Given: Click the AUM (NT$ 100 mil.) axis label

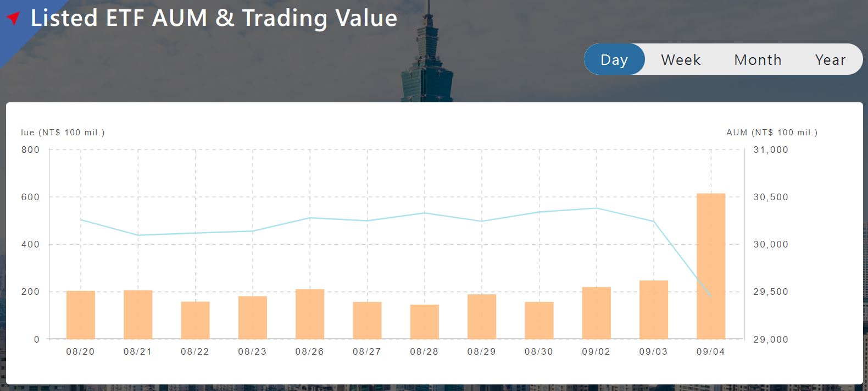Looking at the screenshot, I should point(771,133).
